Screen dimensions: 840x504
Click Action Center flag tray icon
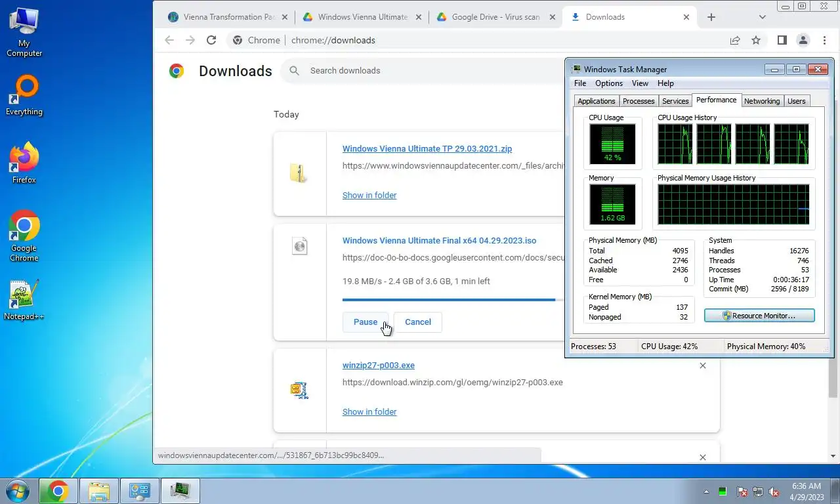tap(742, 491)
